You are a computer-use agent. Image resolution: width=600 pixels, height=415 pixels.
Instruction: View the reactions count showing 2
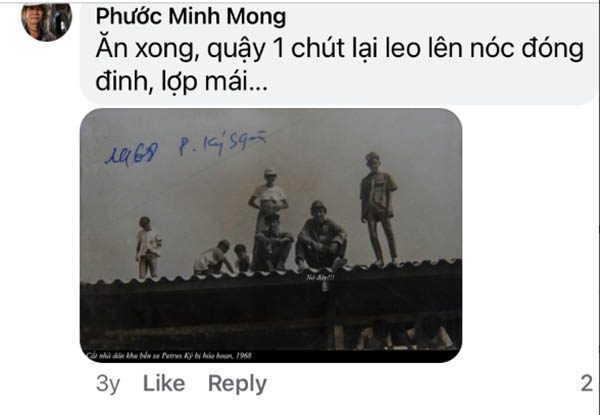(587, 383)
